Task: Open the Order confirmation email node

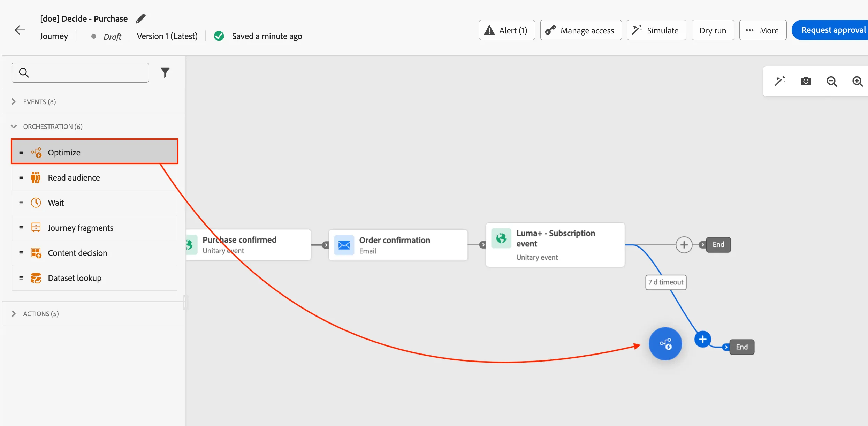Action: click(x=398, y=245)
